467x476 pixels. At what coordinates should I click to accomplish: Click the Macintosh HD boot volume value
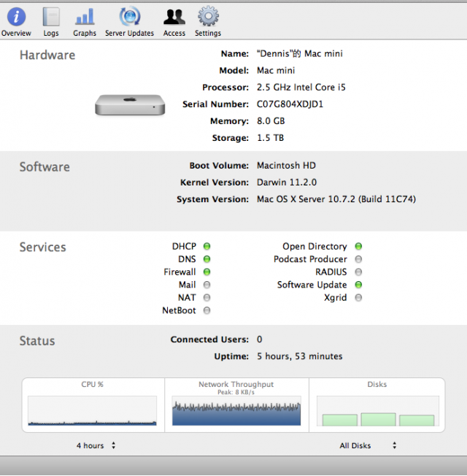click(x=286, y=166)
